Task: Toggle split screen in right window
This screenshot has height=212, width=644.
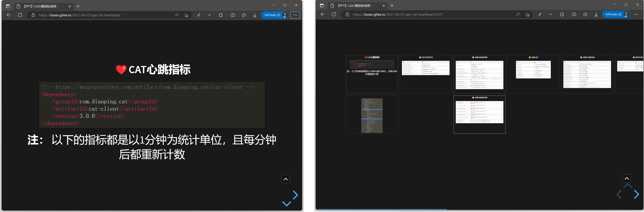Action: coord(574,14)
